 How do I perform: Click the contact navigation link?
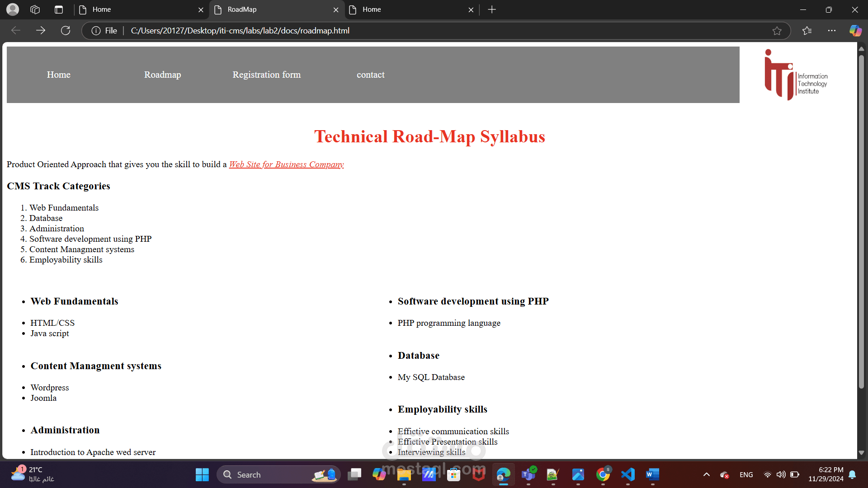tap(370, 75)
